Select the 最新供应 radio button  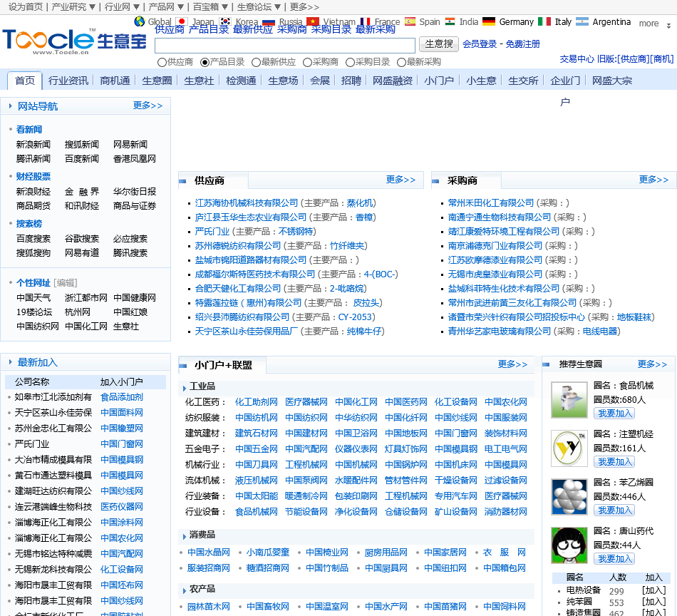pyautogui.click(x=256, y=62)
